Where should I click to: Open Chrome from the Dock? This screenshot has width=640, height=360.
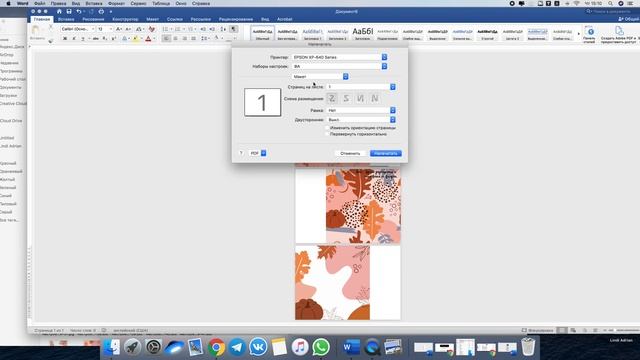[216, 347]
